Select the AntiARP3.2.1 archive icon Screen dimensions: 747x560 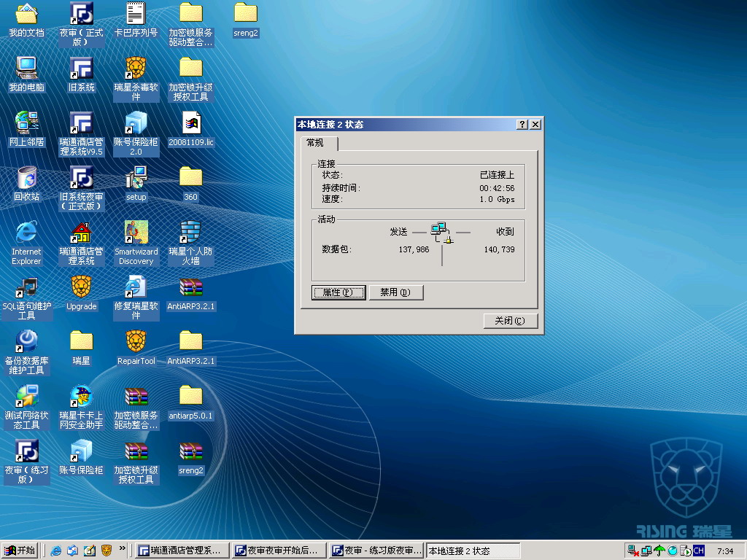pos(190,287)
